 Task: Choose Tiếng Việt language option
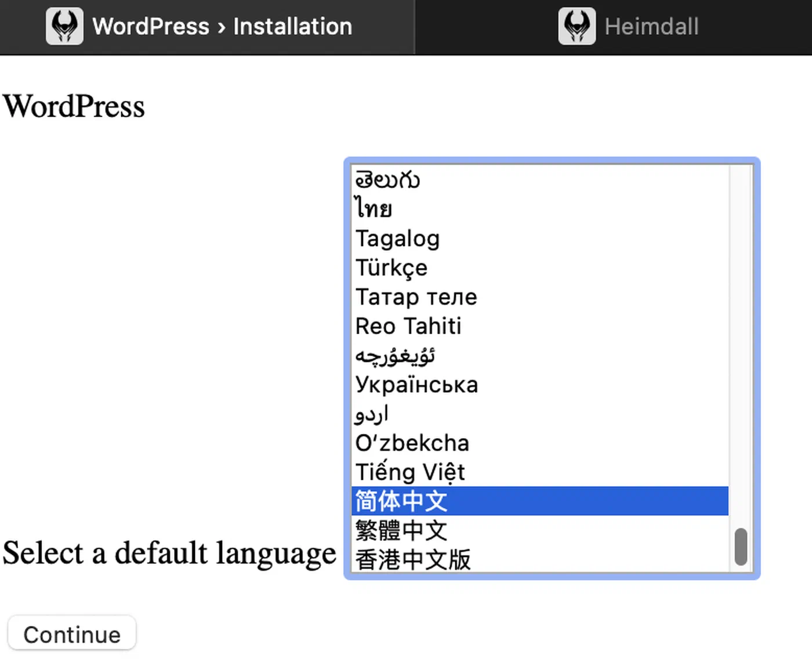click(x=540, y=472)
